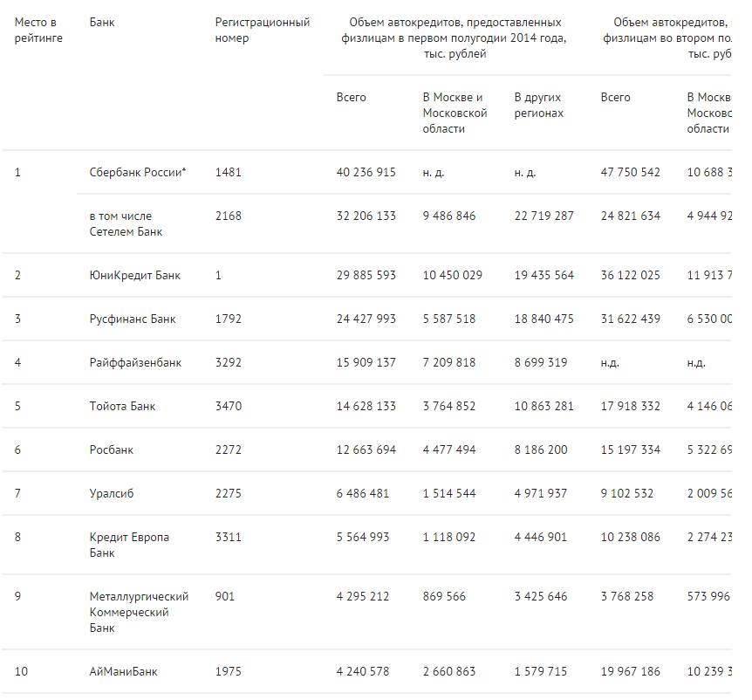The image size is (752, 700).
Task: Click registration number 3311
Action: click(x=229, y=538)
